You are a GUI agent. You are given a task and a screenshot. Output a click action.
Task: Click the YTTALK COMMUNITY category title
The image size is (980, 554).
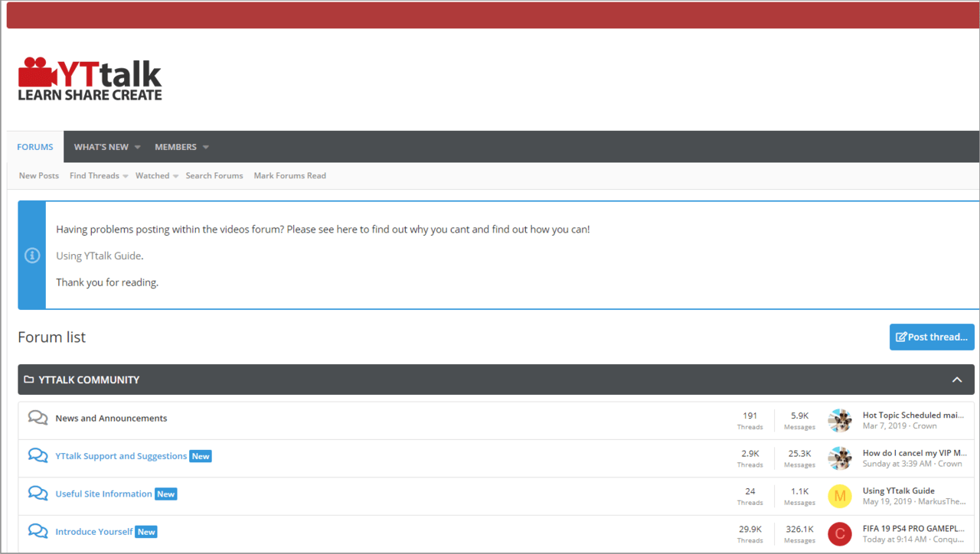tap(89, 380)
